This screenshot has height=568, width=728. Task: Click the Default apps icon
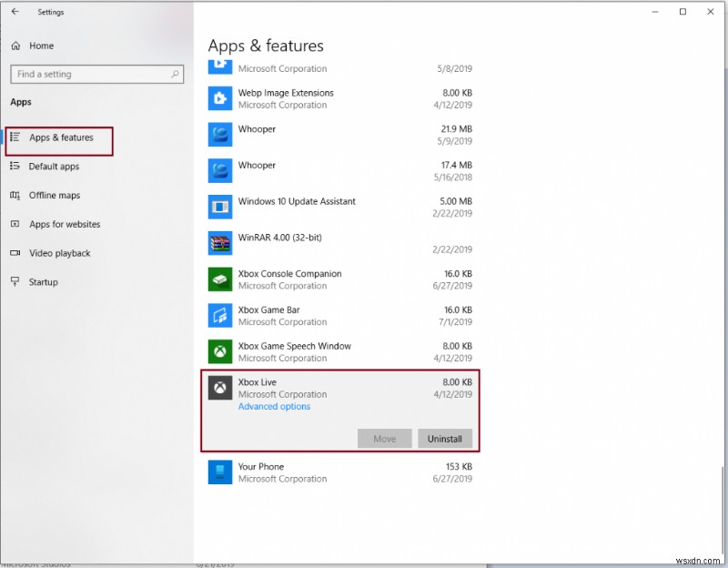click(15, 166)
